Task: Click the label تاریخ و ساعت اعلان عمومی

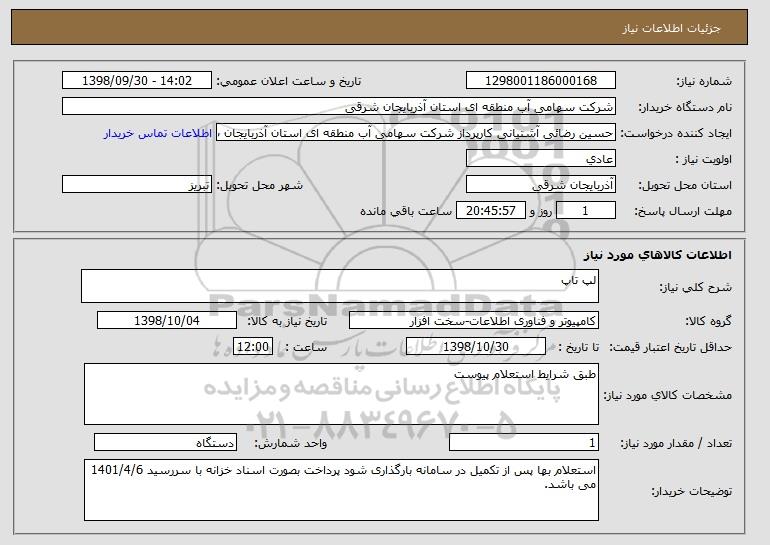Action: click(289, 81)
